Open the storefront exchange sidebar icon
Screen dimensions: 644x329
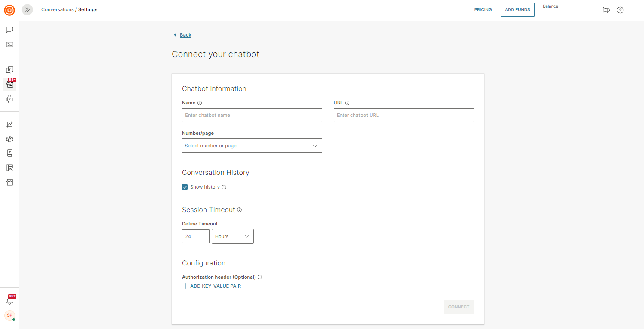[9, 182]
